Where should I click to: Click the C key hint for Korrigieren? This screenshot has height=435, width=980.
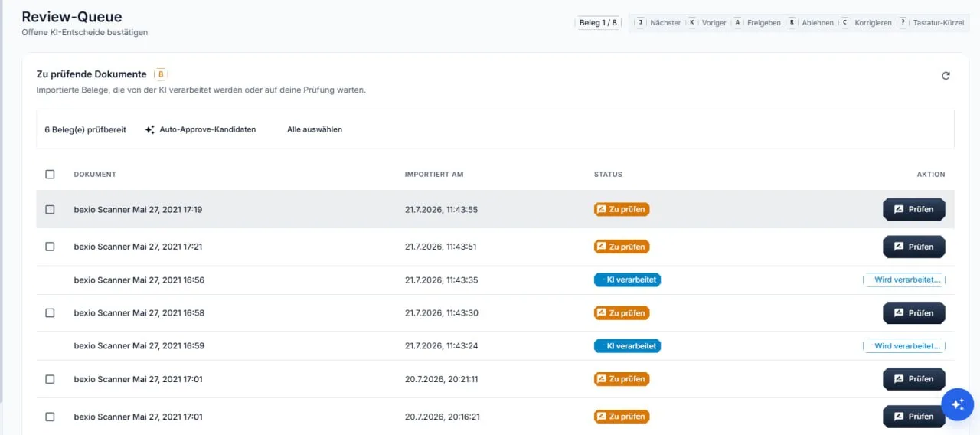(845, 23)
